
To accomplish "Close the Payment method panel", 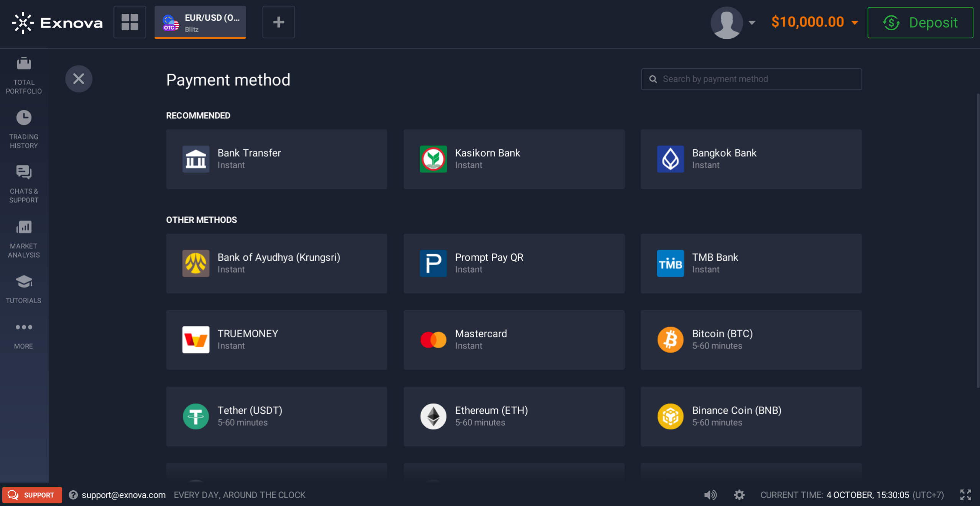I will pyautogui.click(x=79, y=79).
